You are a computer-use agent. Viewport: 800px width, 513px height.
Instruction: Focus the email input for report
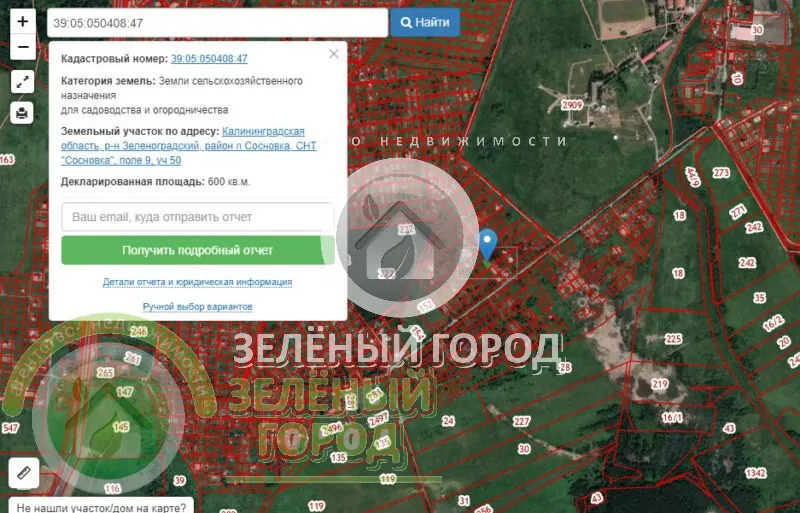pyautogui.click(x=197, y=217)
